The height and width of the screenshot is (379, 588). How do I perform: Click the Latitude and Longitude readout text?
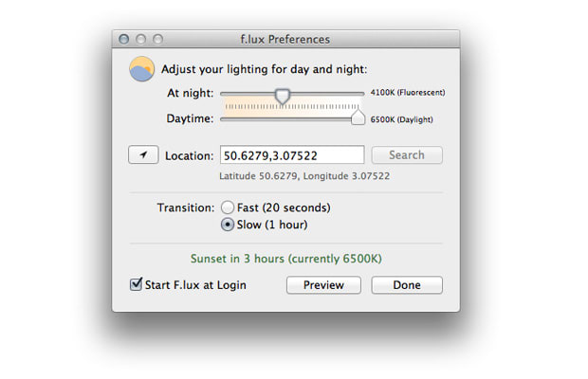[304, 176]
